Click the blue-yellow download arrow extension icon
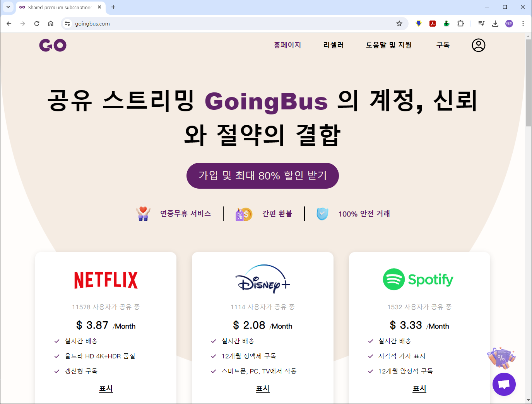Screen dimensions: 532x404 [419, 24]
